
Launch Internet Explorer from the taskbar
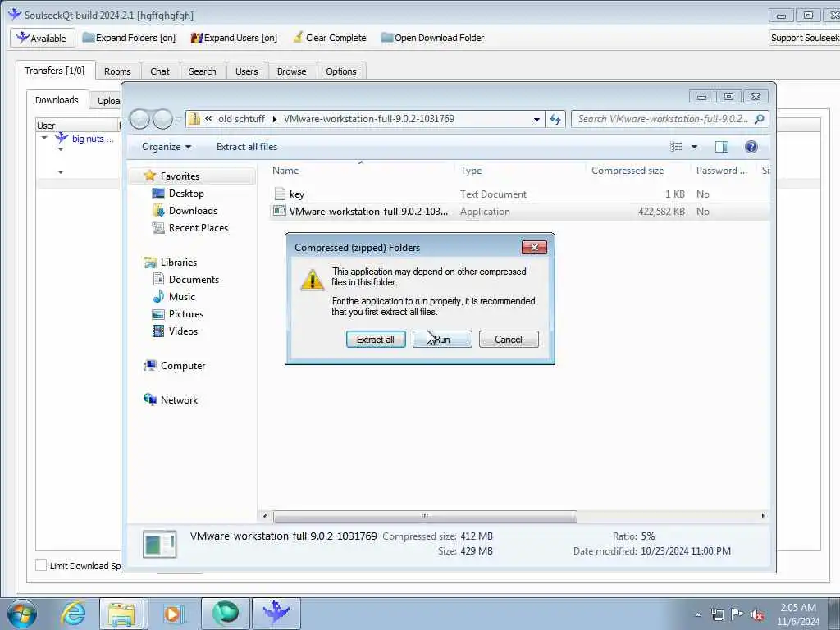(x=72, y=614)
